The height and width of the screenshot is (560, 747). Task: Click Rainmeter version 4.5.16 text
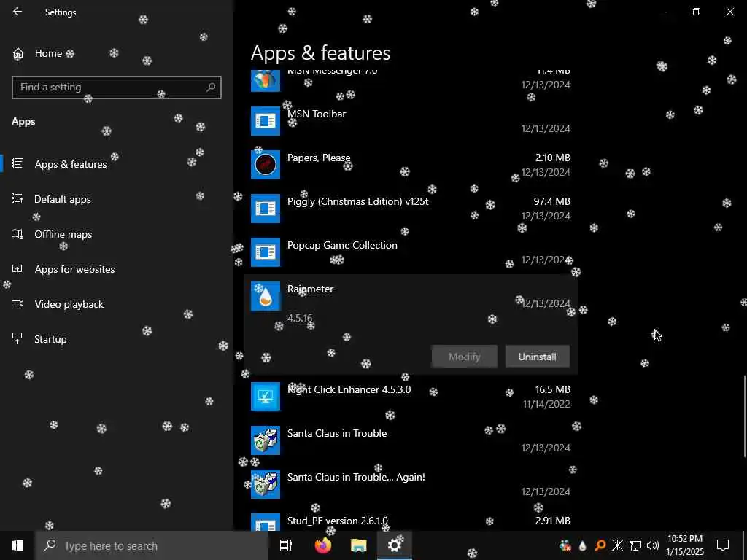(x=300, y=318)
